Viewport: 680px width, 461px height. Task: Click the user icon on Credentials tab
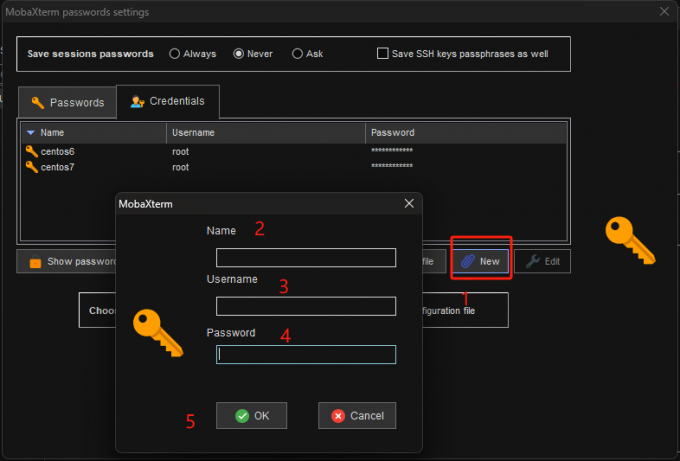click(137, 101)
